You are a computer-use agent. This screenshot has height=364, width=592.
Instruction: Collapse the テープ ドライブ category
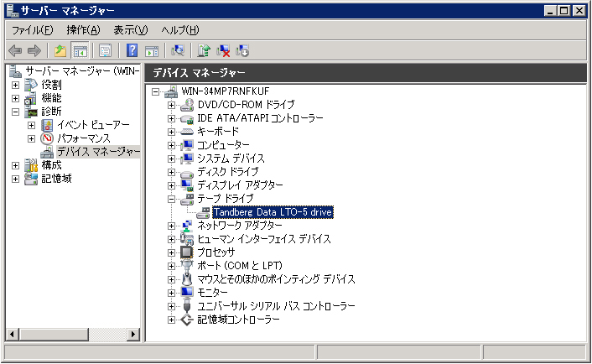171,199
